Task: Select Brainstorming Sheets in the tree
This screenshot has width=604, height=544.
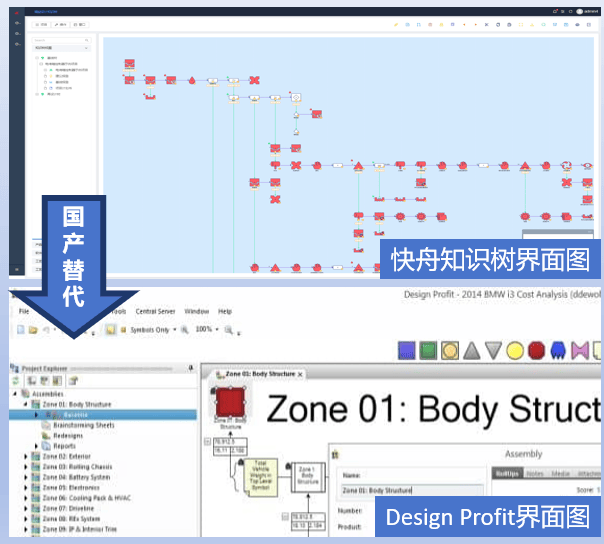Action: [x=84, y=425]
